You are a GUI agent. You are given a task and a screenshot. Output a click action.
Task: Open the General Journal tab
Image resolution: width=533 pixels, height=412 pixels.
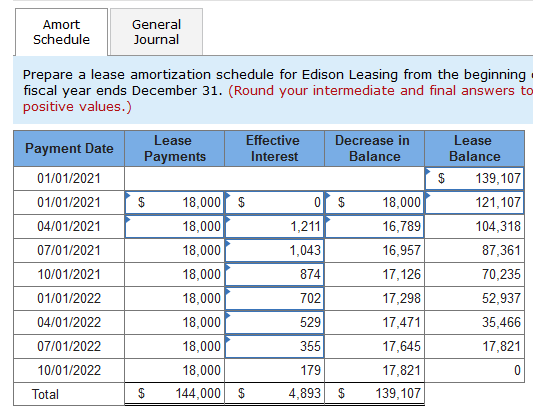click(x=156, y=32)
